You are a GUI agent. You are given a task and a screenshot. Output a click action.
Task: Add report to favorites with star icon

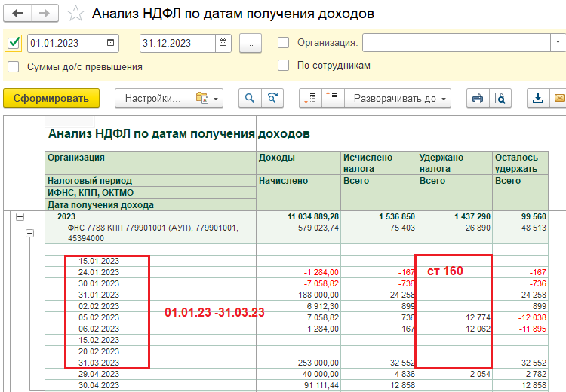pyautogui.click(x=75, y=14)
